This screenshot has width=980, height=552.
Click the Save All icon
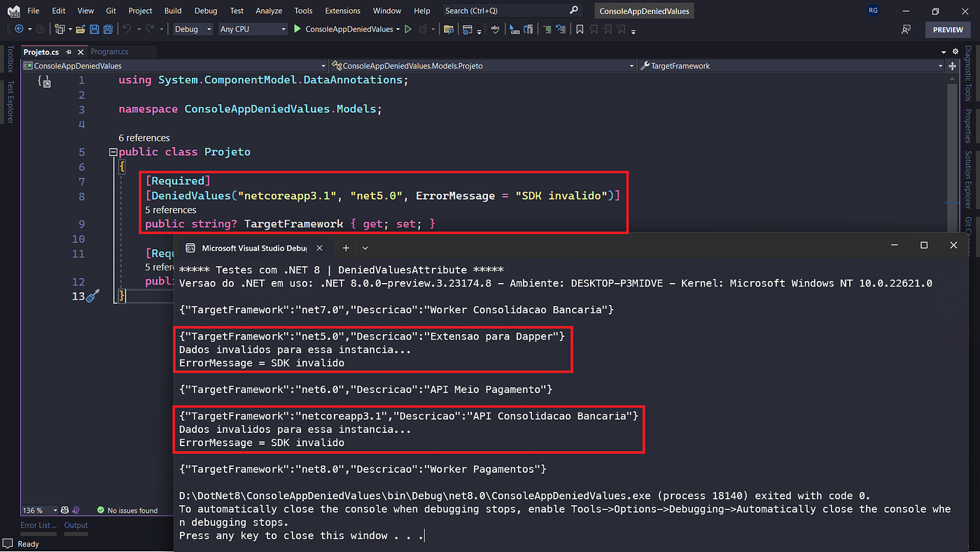point(108,29)
